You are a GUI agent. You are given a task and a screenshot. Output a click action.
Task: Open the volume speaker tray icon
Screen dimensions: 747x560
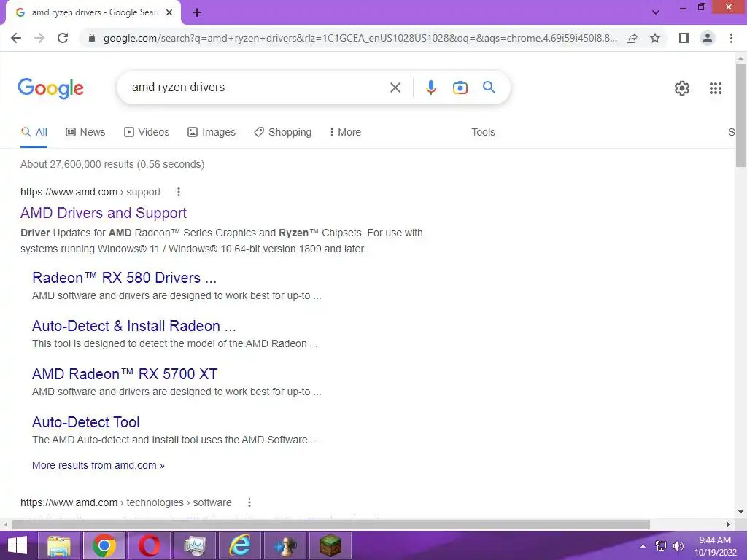pos(678,546)
